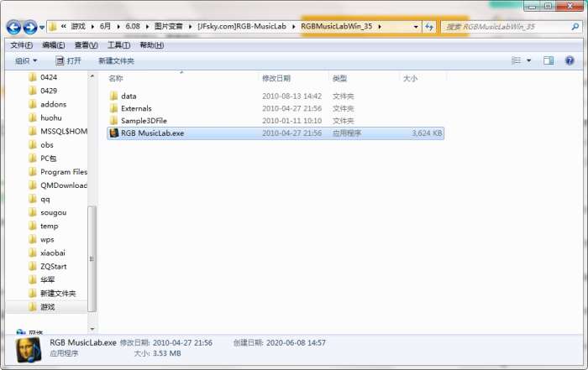Open the 查看(V) menu
The height and width of the screenshot is (370, 588).
(86, 45)
